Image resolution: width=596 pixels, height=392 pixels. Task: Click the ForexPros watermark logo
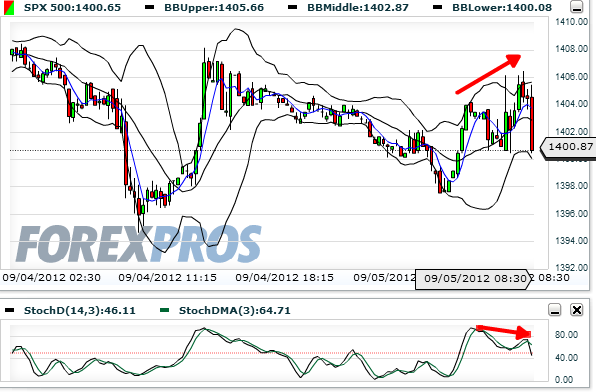pos(139,244)
